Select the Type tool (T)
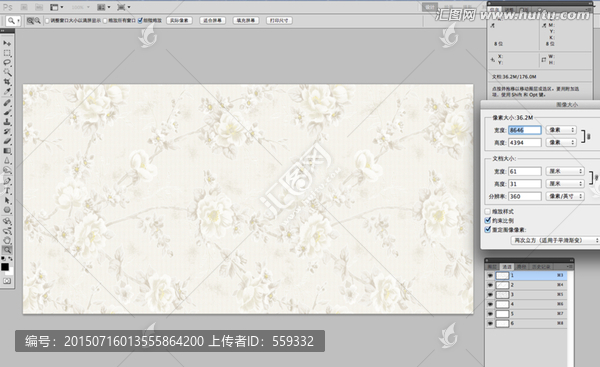Image resolution: width=600 pixels, height=367 pixels. pos(7,191)
